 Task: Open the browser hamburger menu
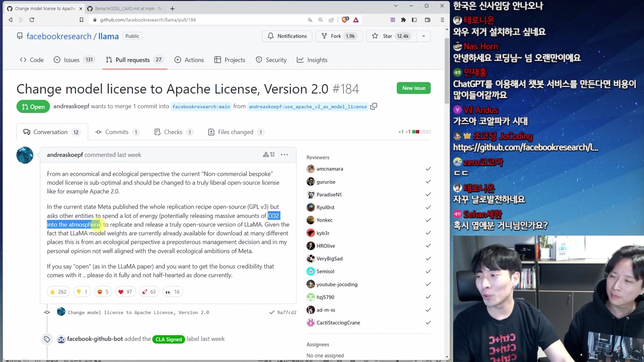coord(442,20)
